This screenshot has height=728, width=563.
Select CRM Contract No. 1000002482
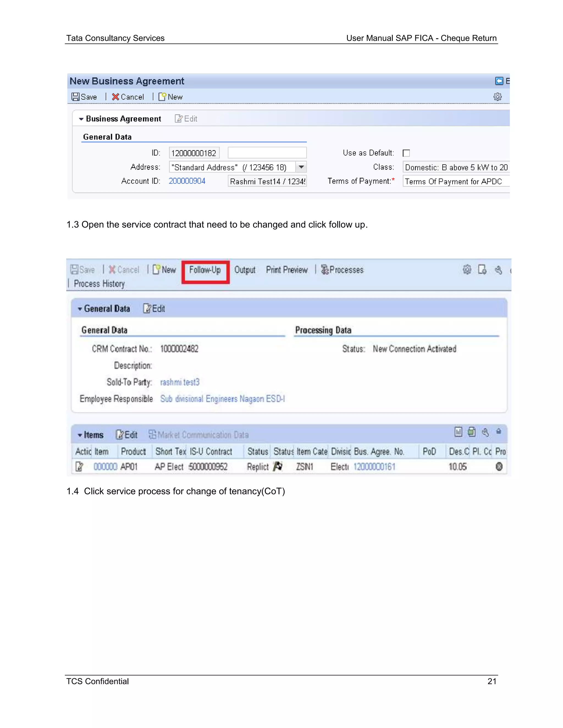coord(180,349)
